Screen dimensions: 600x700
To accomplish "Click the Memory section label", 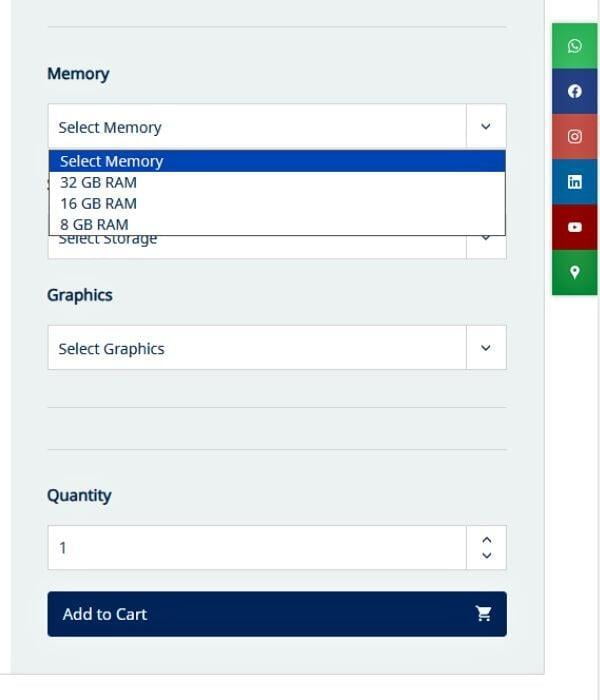I will (78, 74).
